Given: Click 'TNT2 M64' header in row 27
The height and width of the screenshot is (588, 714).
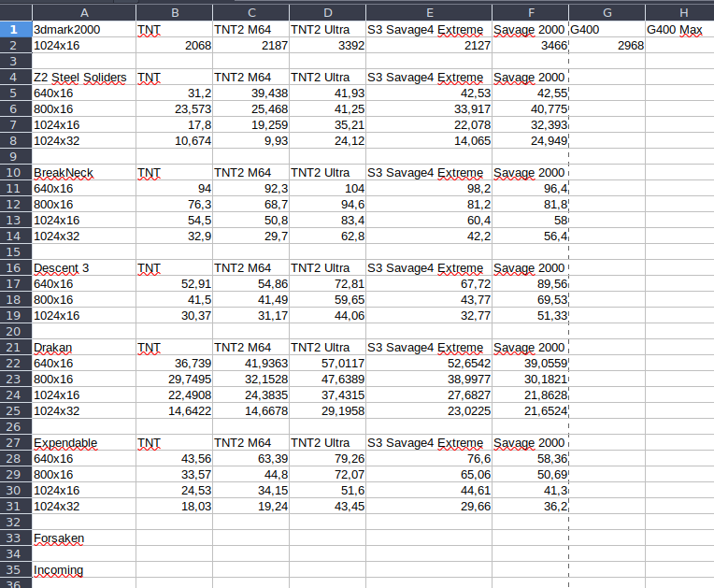Looking at the screenshot, I should pos(250,443).
